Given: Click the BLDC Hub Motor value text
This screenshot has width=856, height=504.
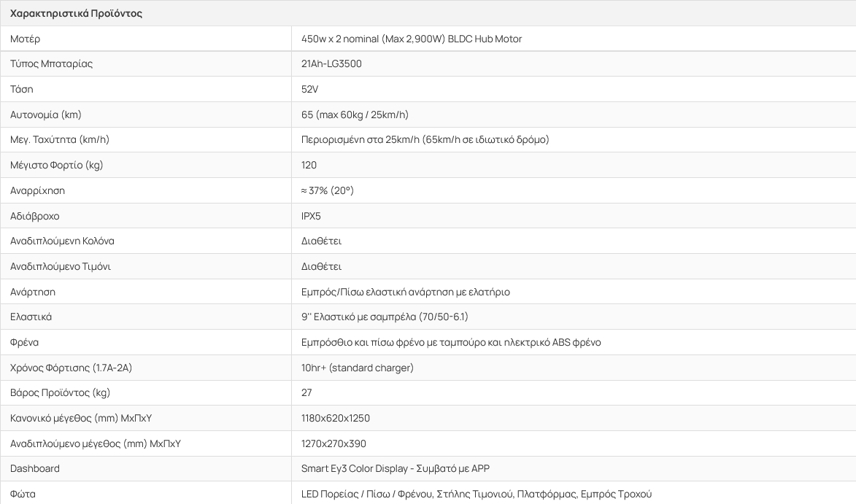Looking at the screenshot, I should point(412,39).
